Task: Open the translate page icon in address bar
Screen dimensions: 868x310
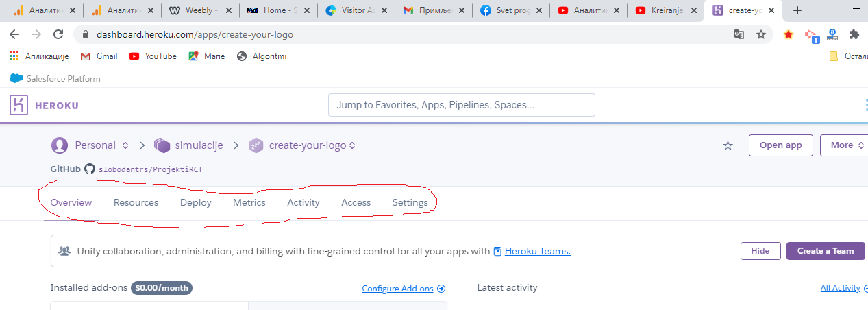Action: click(739, 34)
